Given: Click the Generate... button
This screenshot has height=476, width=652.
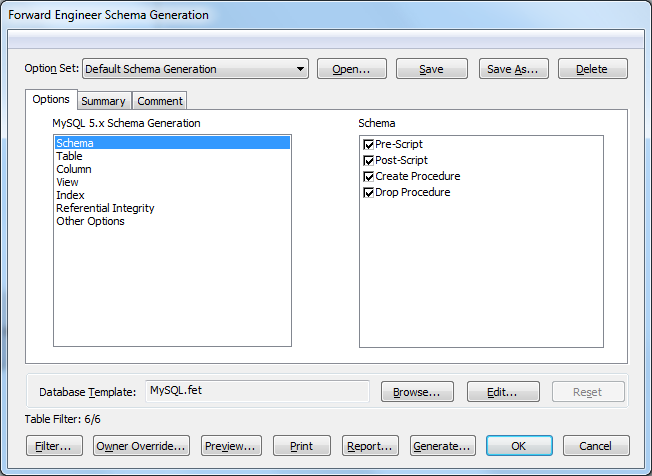Looking at the screenshot, I should click(x=442, y=446).
